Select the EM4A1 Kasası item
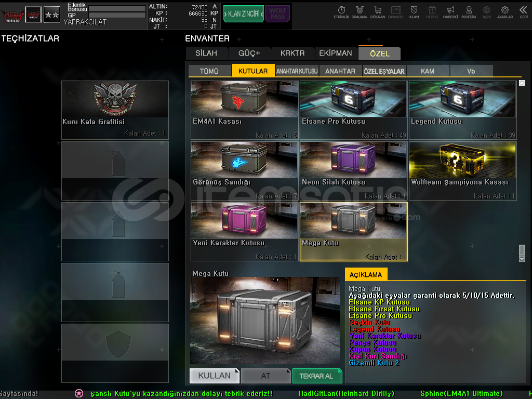The image size is (532, 399). 244,110
